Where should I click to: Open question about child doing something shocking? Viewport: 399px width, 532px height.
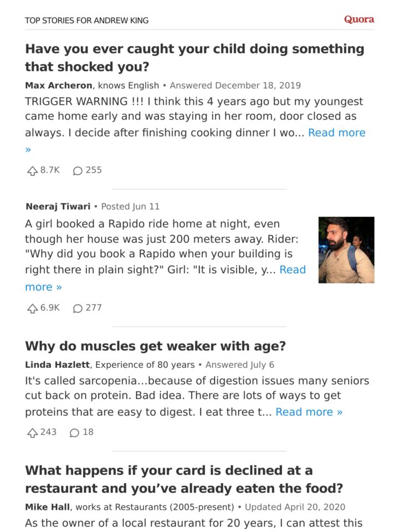point(195,58)
